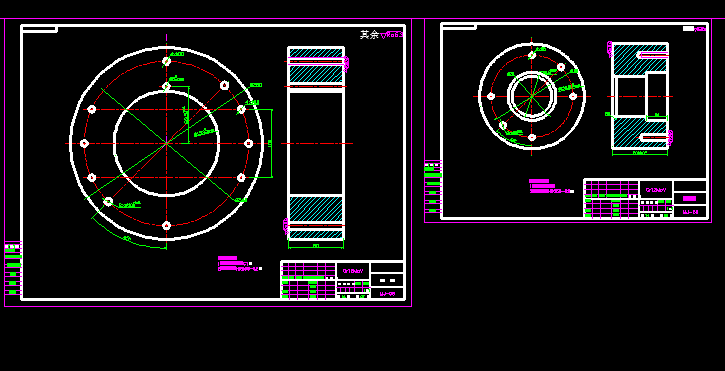Pick the bottom bolt hole on right drawing's small flange
Image resolution: width=725 pixels, height=371 pixels.
coord(532,137)
